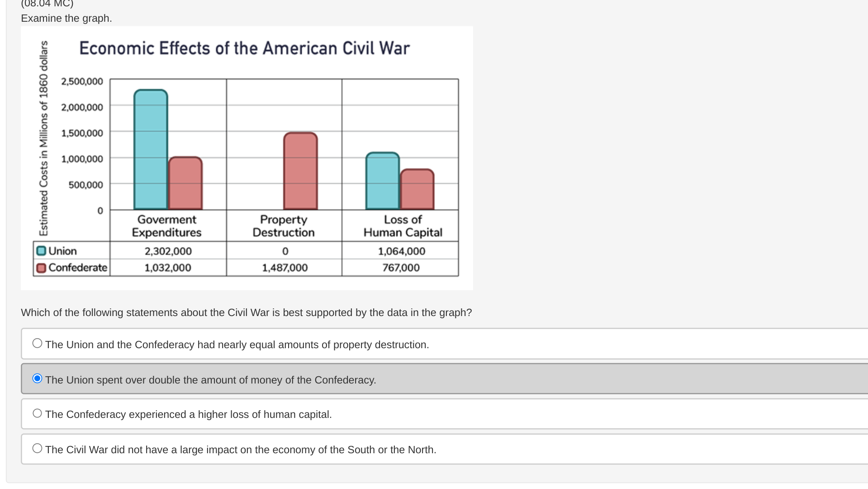Image resolution: width=868 pixels, height=489 pixels.
Task: Click the Confederate Loss of Human Capital bar
Action: click(417, 189)
